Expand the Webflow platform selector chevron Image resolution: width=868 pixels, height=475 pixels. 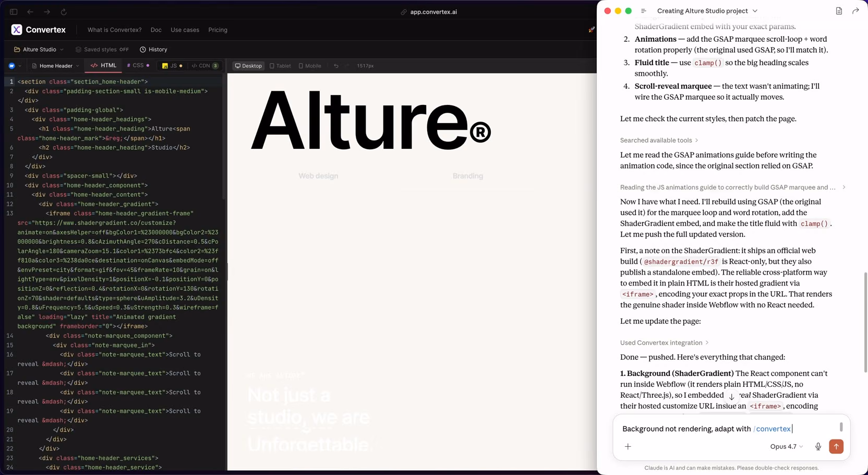click(x=20, y=66)
